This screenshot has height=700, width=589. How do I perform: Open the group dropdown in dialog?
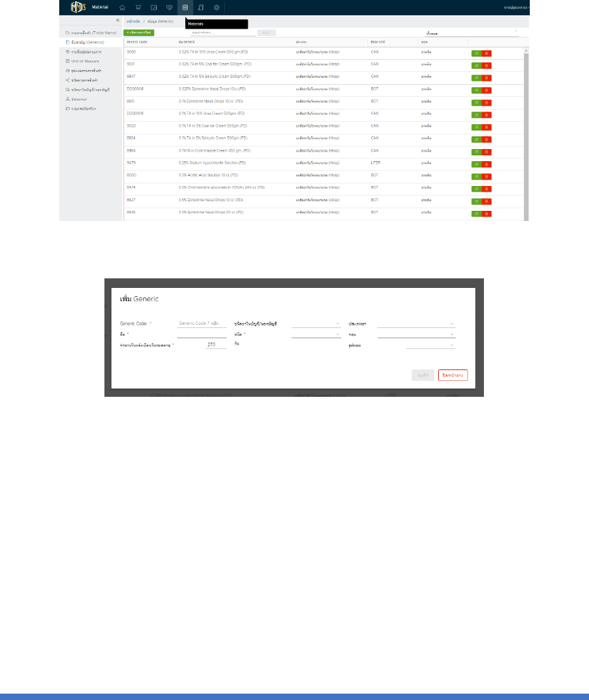pos(416,334)
